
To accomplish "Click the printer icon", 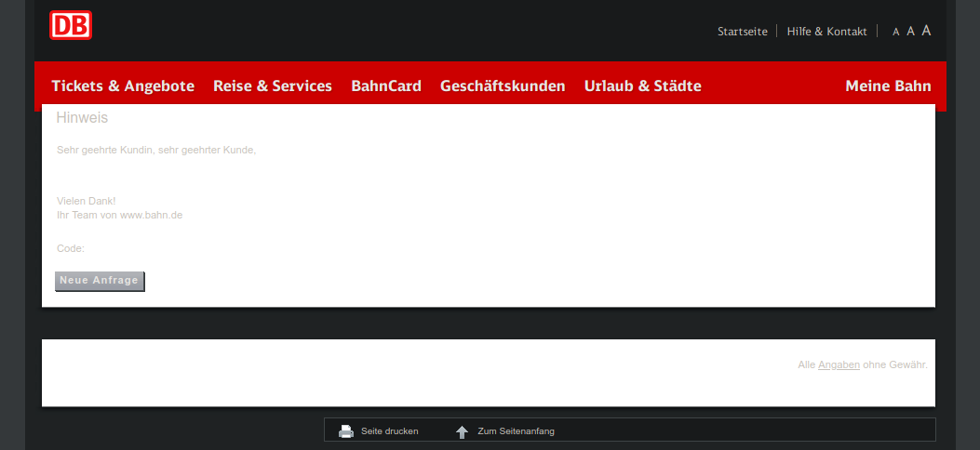I will pyautogui.click(x=346, y=431).
